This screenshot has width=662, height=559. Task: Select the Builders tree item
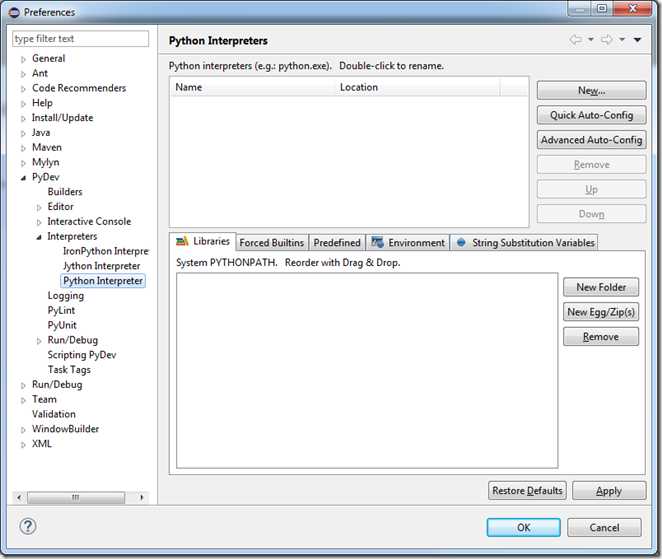pyautogui.click(x=65, y=192)
